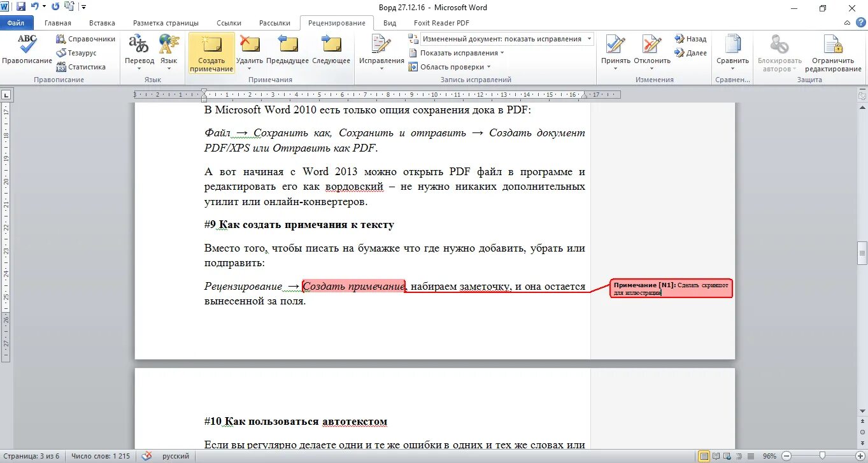868x463 pixels.
Task: Open Удалить dropdown arrow
Action: pos(249,68)
